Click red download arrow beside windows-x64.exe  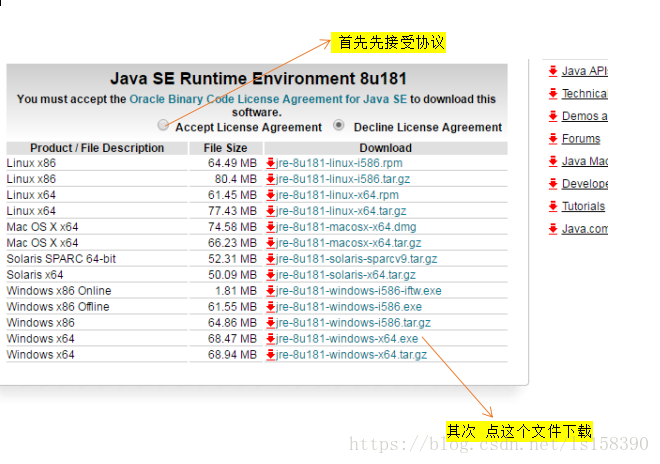click(271, 339)
